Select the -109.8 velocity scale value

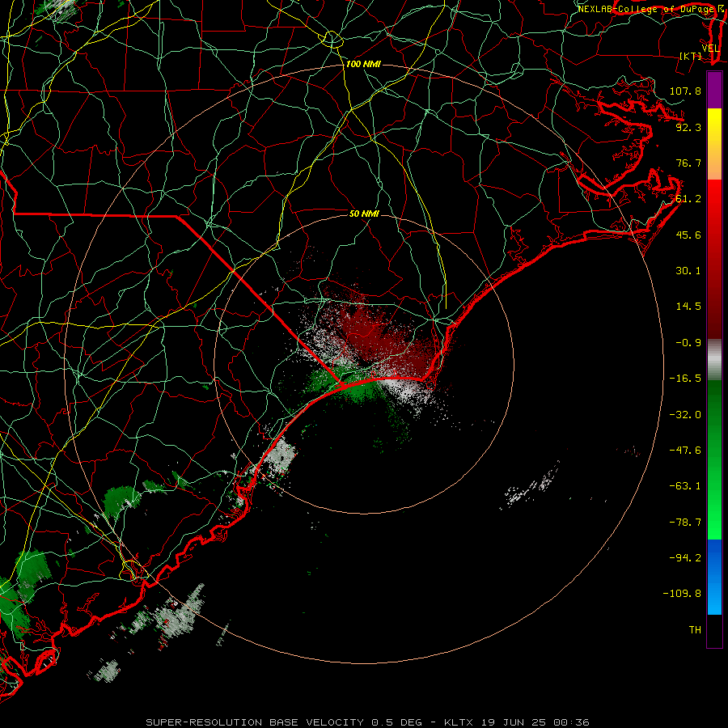(x=682, y=594)
